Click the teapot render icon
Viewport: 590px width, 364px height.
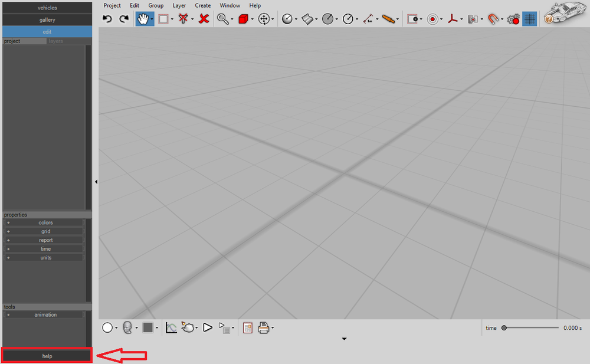188,327
